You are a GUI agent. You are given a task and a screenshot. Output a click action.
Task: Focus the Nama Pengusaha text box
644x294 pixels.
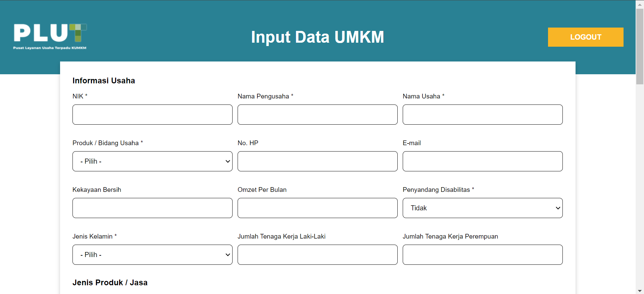317,115
